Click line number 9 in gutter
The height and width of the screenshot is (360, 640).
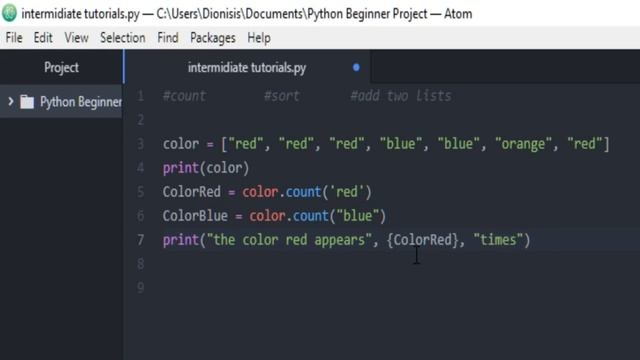(140, 288)
